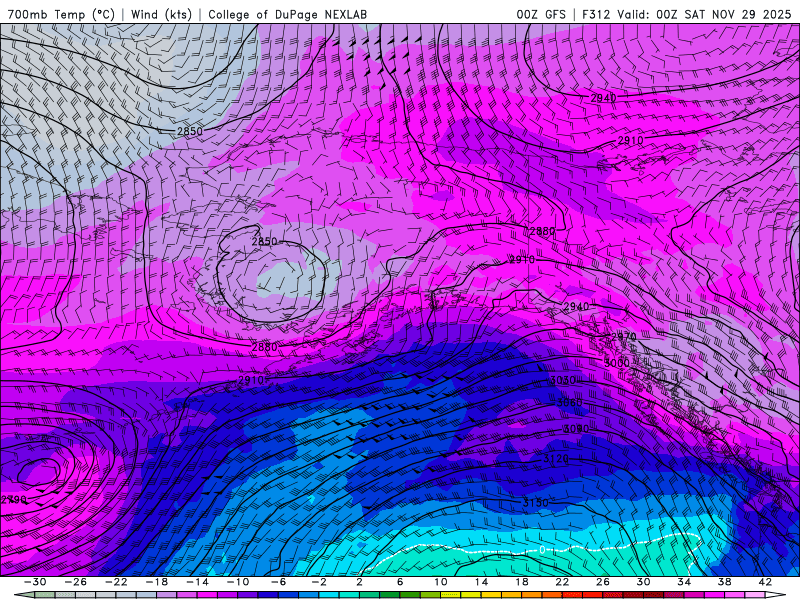Click the "00Z GFS" model run label
The width and height of the screenshot is (800, 600).
(x=541, y=14)
